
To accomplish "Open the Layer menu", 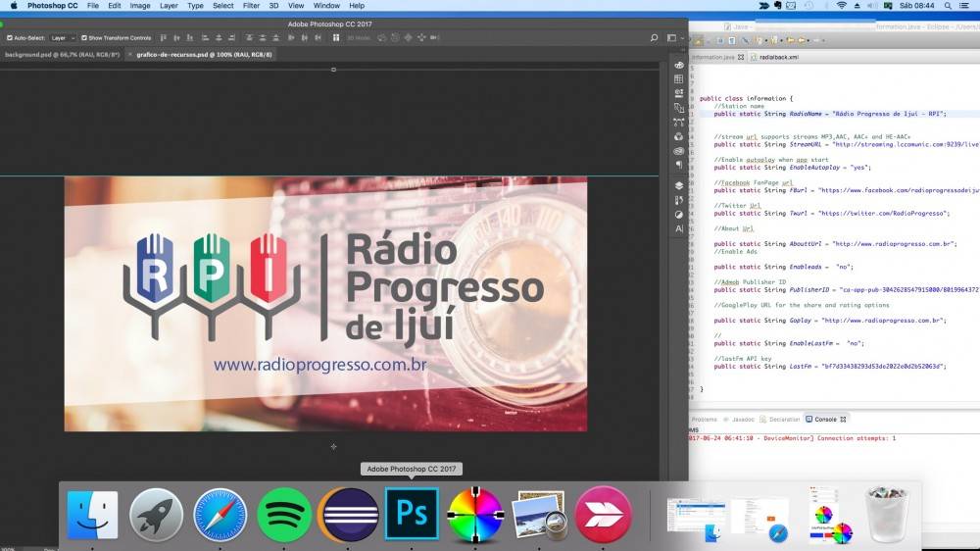I will (x=169, y=6).
